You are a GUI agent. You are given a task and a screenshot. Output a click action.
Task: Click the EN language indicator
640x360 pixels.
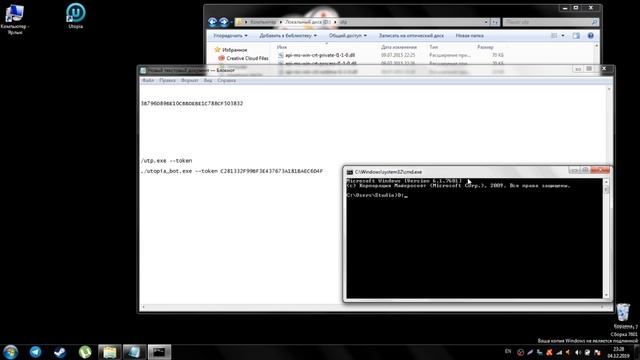pyautogui.click(x=508, y=351)
